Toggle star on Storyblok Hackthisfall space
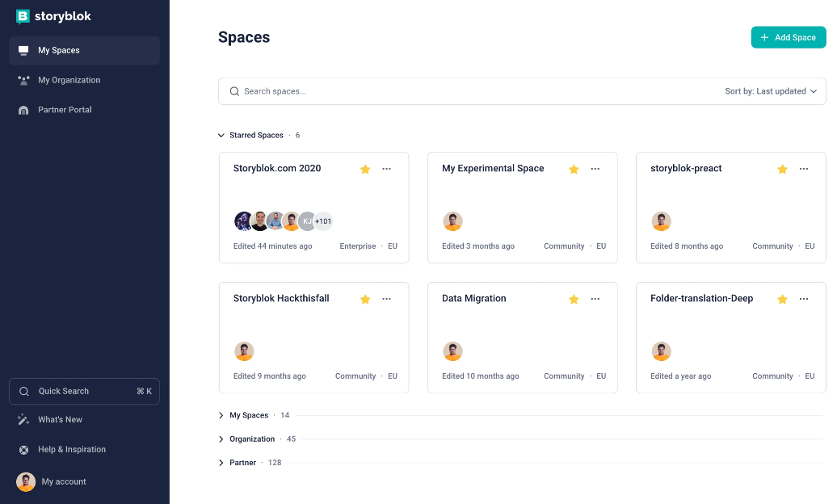This screenshot has width=837, height=504. [365, 299]
